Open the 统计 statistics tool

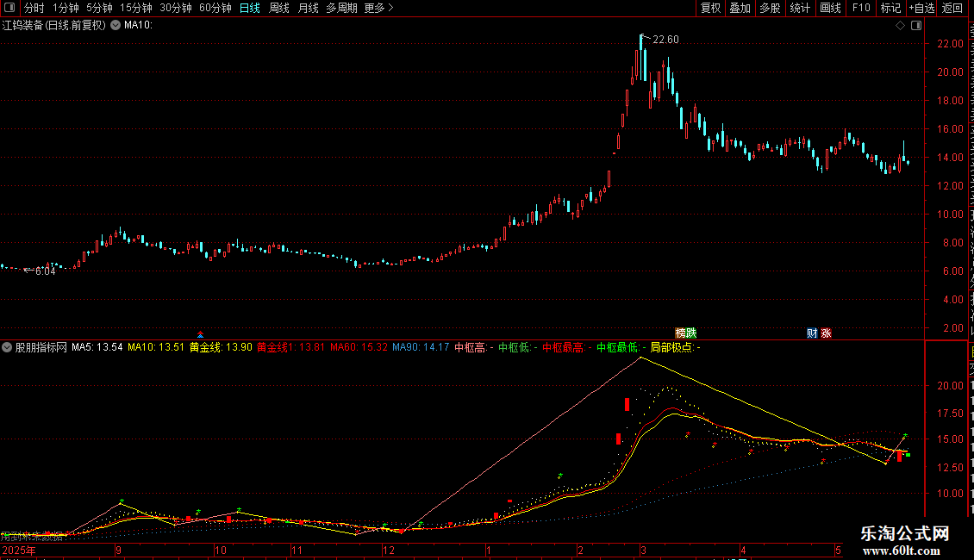pyautogui.click(x=800, y=8)
